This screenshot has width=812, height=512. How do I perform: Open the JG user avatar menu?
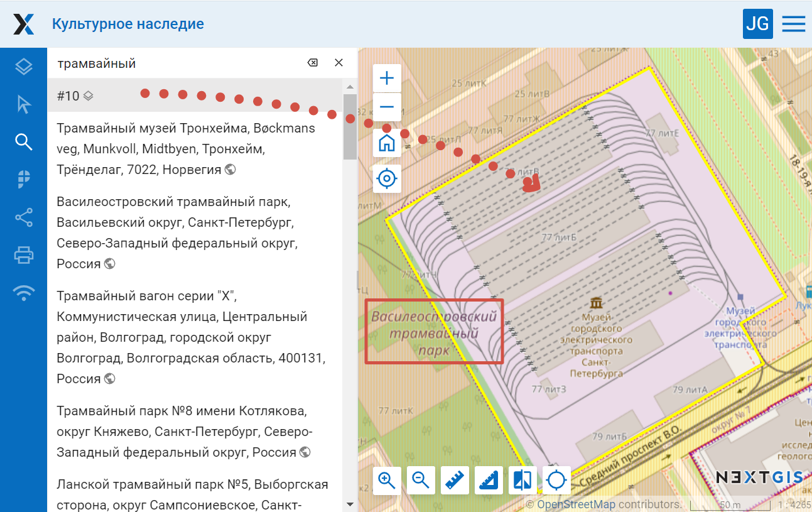pyautogui.click(x=758, y=24)
